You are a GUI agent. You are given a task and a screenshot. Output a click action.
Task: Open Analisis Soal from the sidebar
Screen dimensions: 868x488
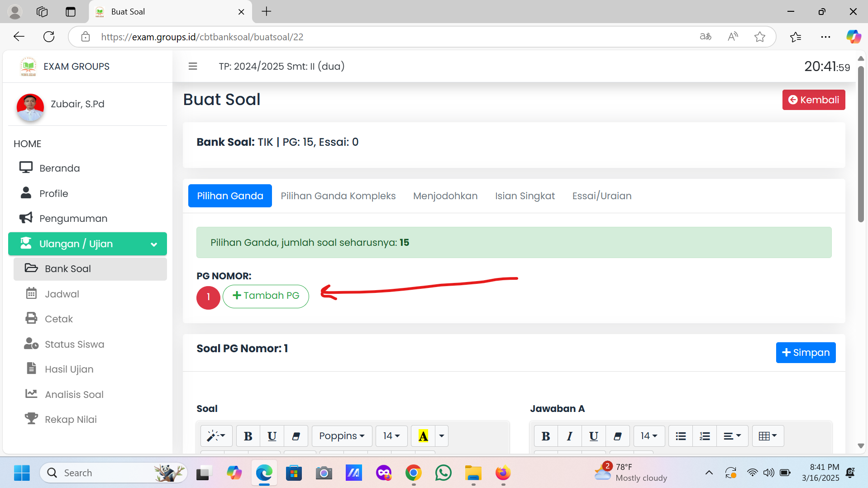pos(74,394)
